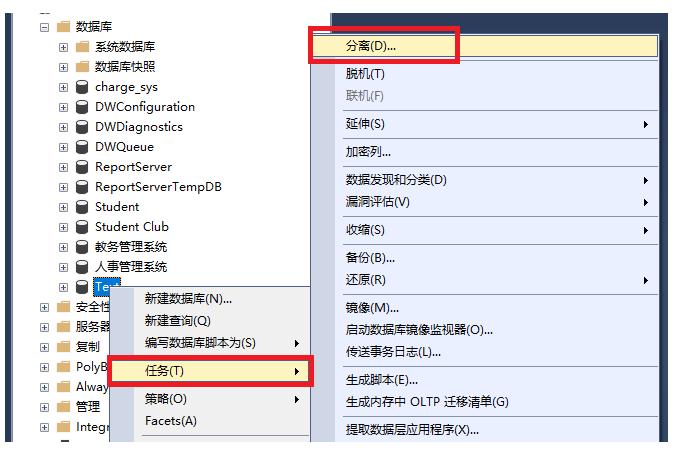Select 启动数据库镜像监视器(O)...
This screenshot has height=459, width=681.
coord(485,330)
